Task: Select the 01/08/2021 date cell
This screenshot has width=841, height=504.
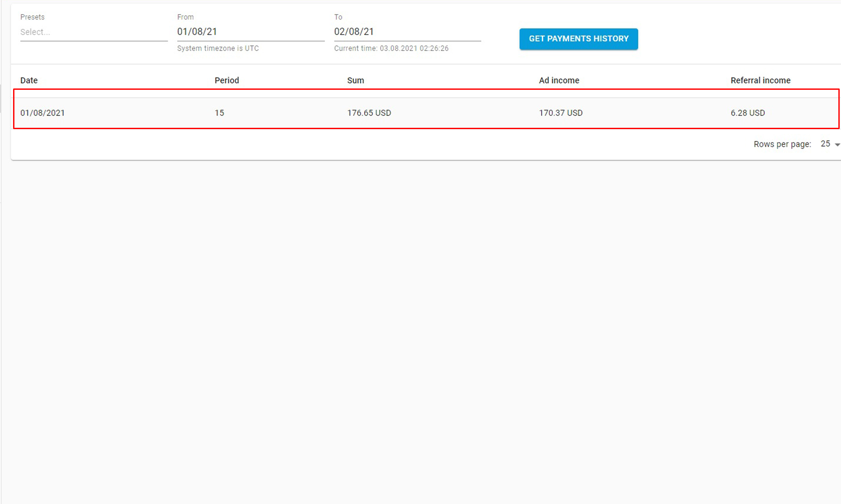Action: pos(43,113)
